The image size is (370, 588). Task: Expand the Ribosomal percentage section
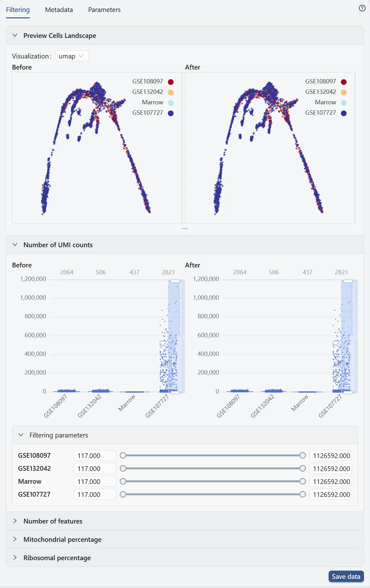coord(15,558)
